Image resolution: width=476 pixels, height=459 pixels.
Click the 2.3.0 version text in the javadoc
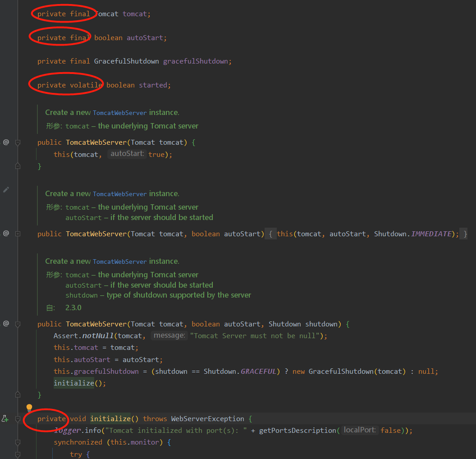(x=73, y=307)
